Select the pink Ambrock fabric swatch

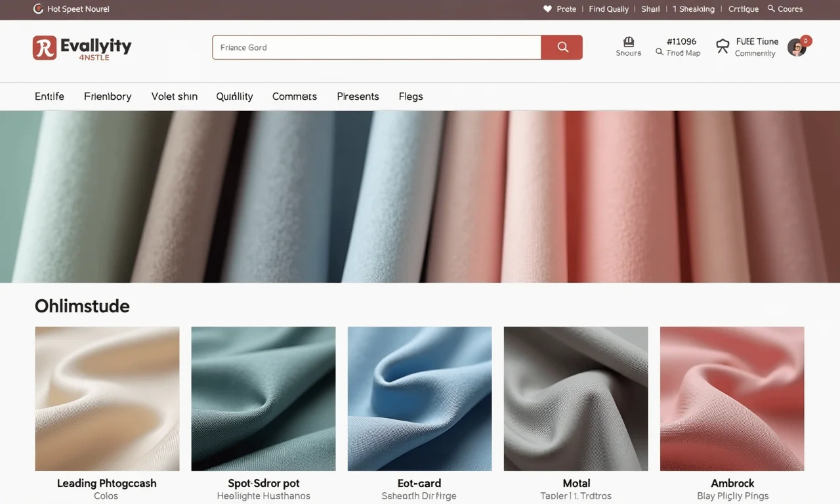click(732, 398)
